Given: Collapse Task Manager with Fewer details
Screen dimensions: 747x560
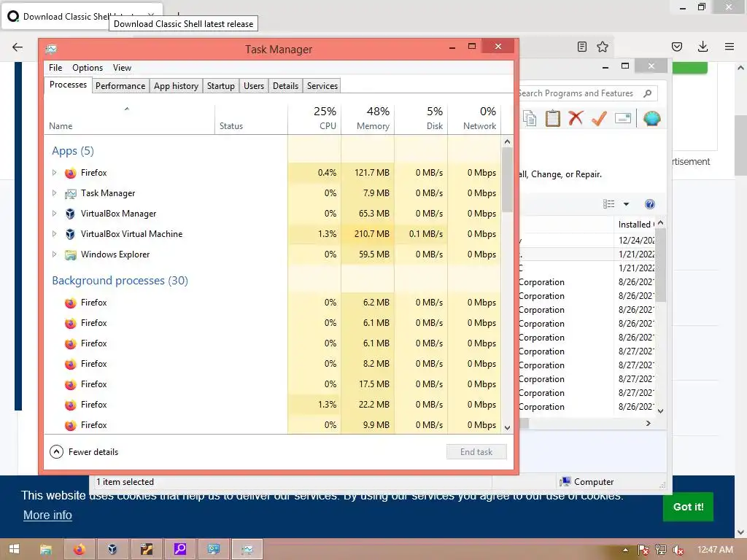Looking at the screenshot, I should pyautogui.click(x=84, y=452).
